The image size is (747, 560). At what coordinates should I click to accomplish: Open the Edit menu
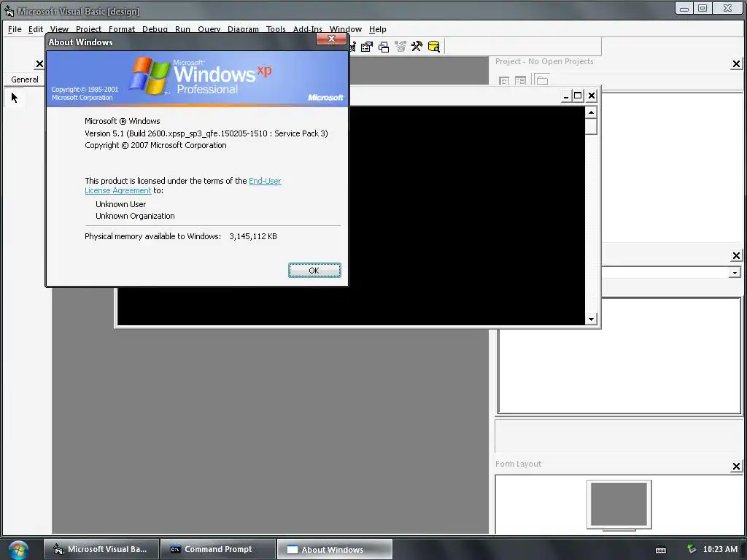[x=36, y=29]
